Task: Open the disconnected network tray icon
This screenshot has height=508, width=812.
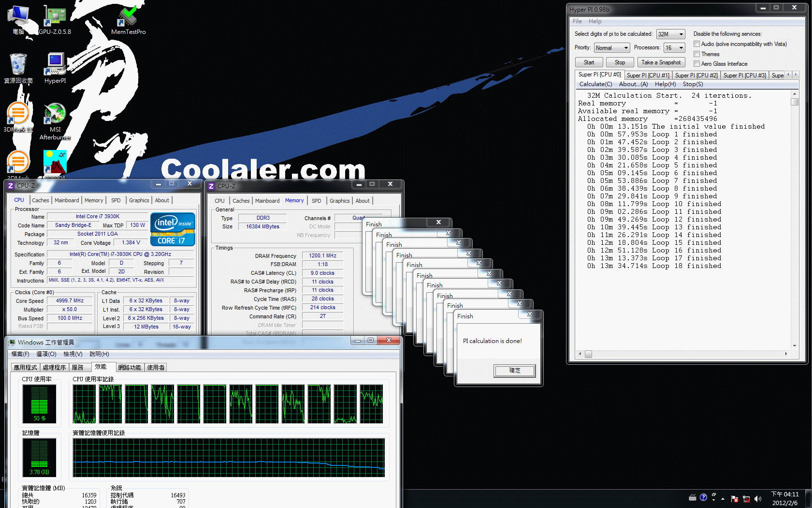Action: tap(746, 499)
